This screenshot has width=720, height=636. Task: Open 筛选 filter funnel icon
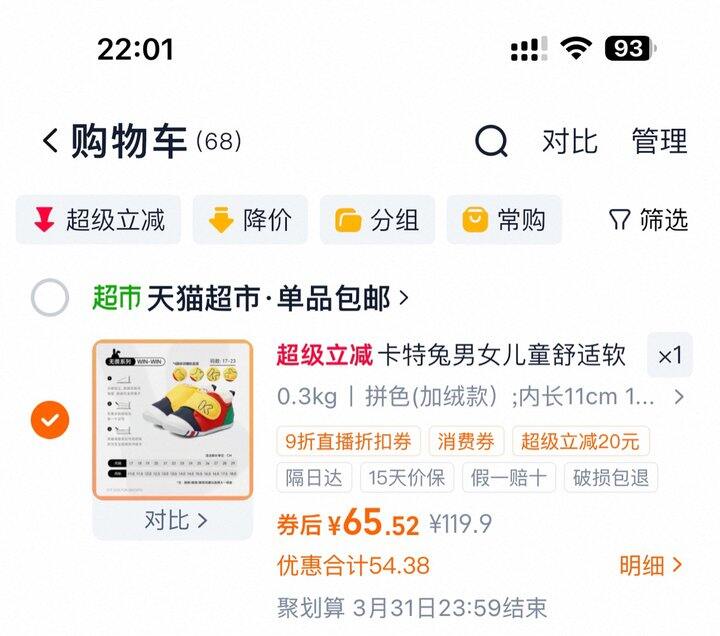point(619,220)
